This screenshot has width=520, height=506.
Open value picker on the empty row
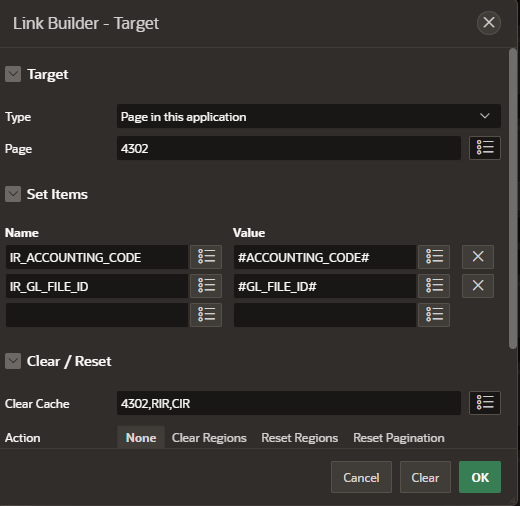(x=434, y=315)
